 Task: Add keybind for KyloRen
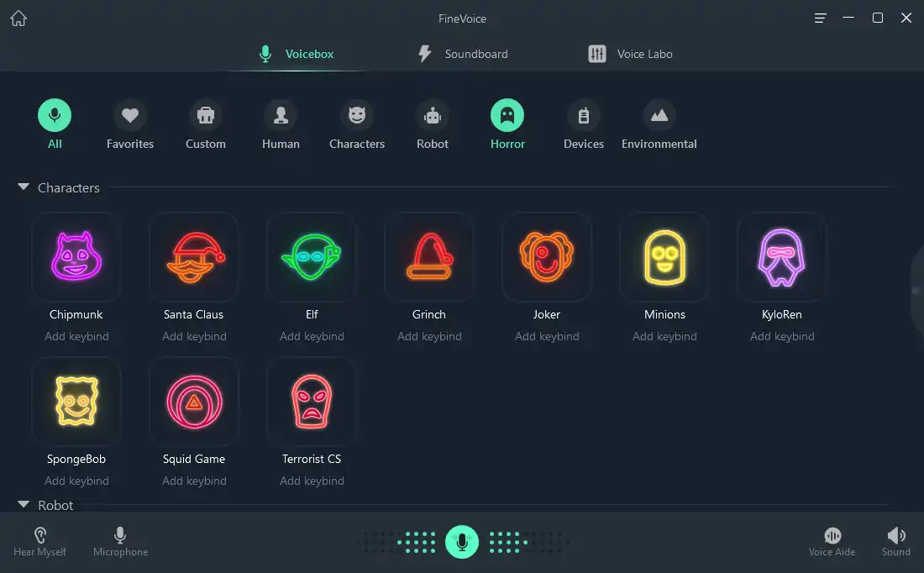782,336
